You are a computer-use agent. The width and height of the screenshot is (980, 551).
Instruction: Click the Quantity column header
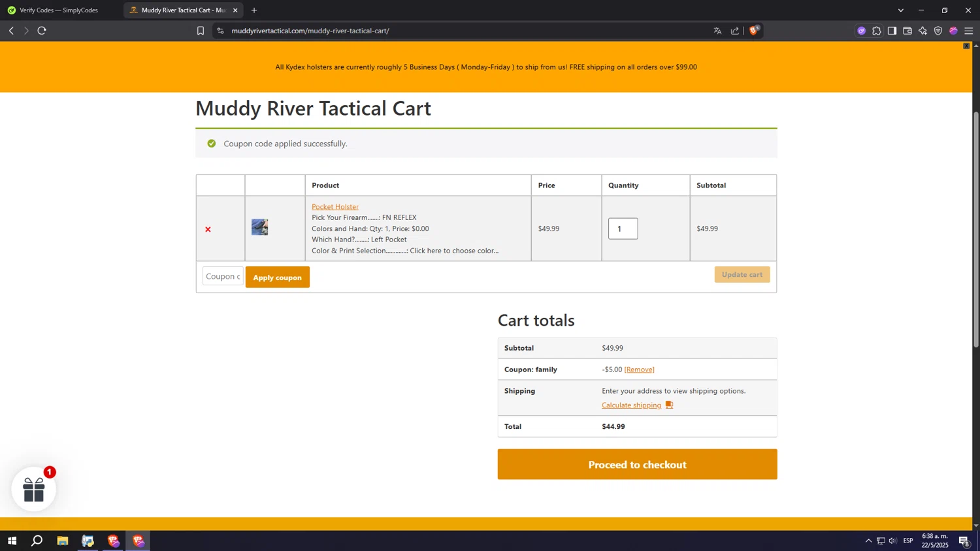tap(623, 185)
